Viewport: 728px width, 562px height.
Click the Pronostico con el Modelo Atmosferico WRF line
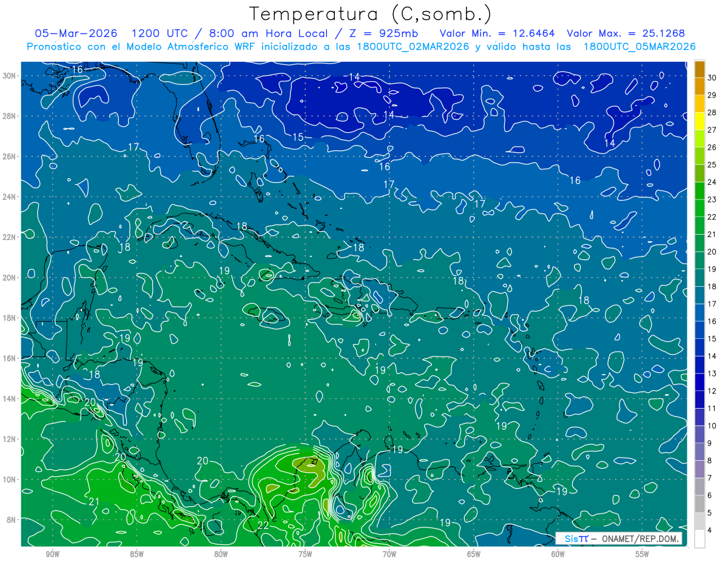point(361,47)
